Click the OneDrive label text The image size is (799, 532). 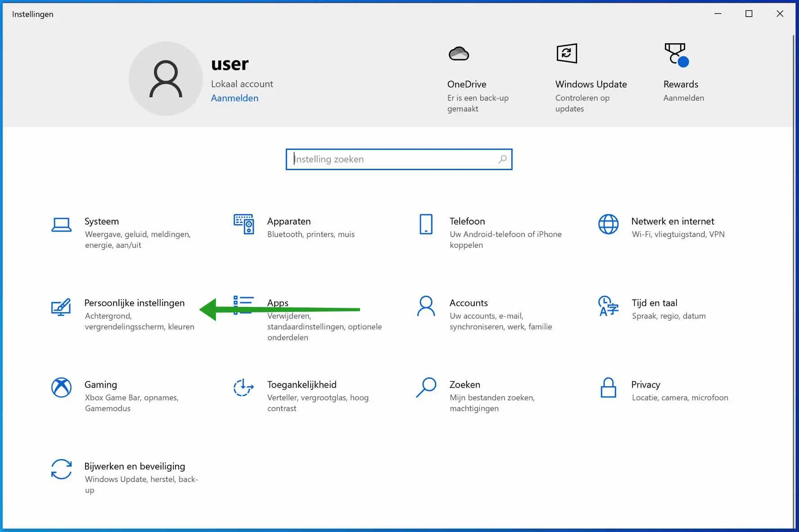467,84
